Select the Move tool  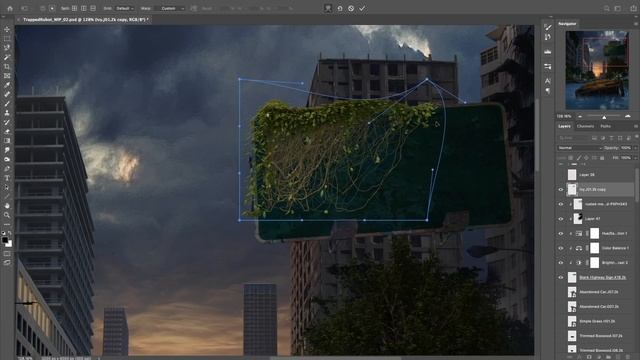tap(7, 29)
